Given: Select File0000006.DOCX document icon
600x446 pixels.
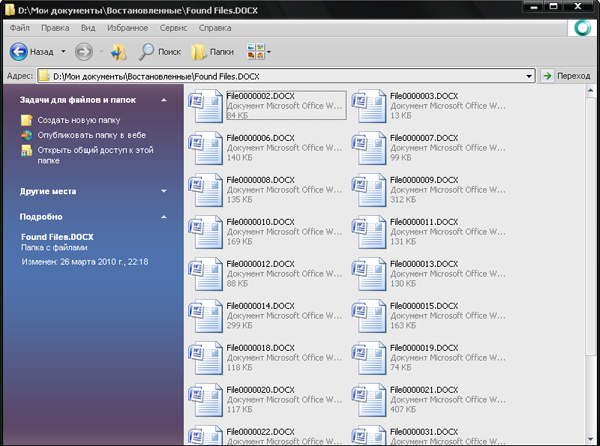Looking at the screenshot, I should point(206,148).
